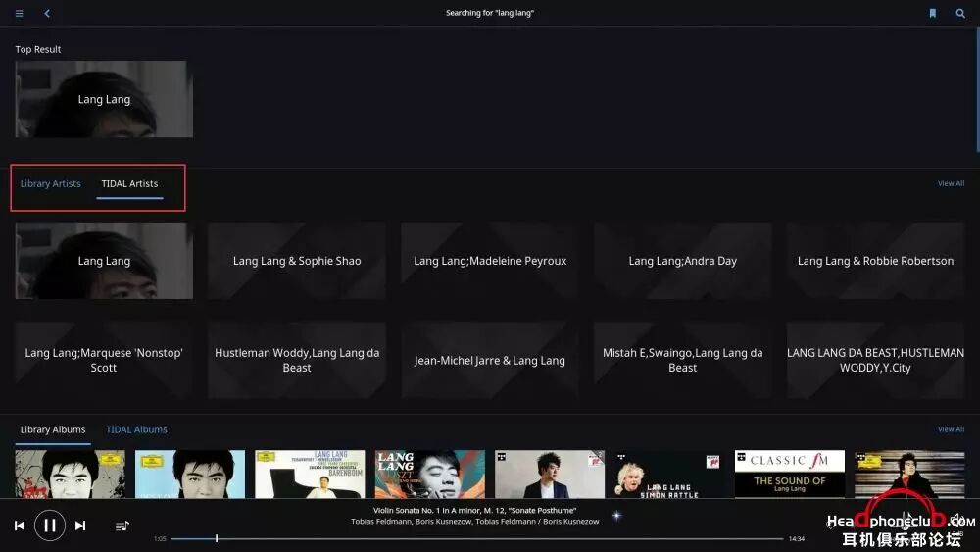980x552 pixels.
Task: Seek using the track progress bar
Action: (x=476, y=538)
